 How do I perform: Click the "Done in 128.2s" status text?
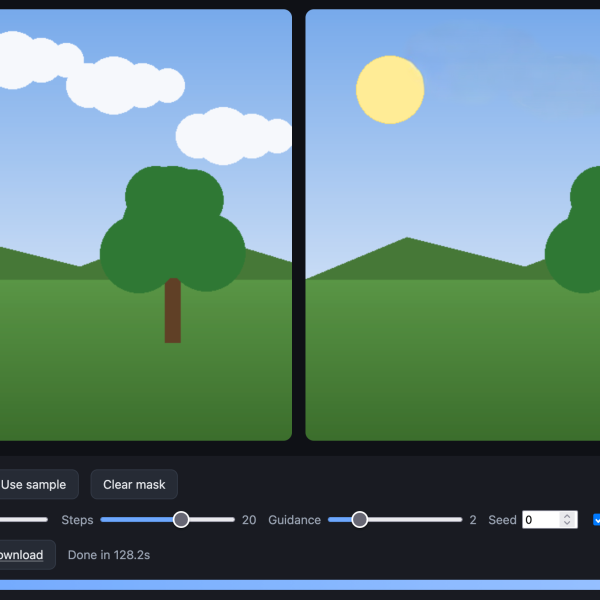[x=109, y=555]
